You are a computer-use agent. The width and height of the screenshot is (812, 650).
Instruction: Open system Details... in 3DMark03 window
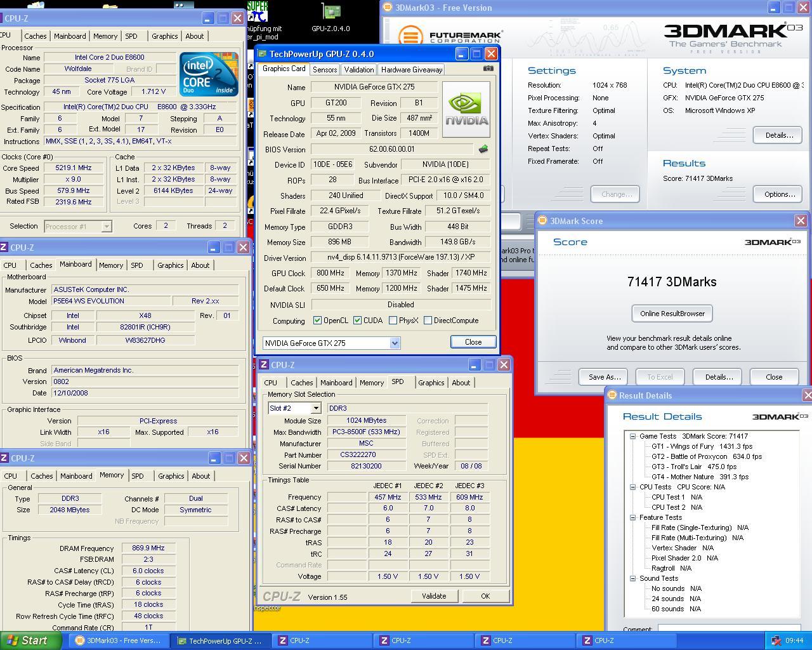pyautogui.click(x=779, y=135)
